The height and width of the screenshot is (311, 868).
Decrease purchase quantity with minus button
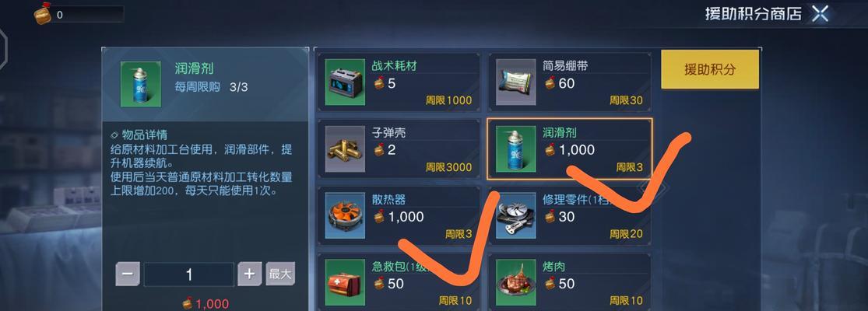pos(128,274)
